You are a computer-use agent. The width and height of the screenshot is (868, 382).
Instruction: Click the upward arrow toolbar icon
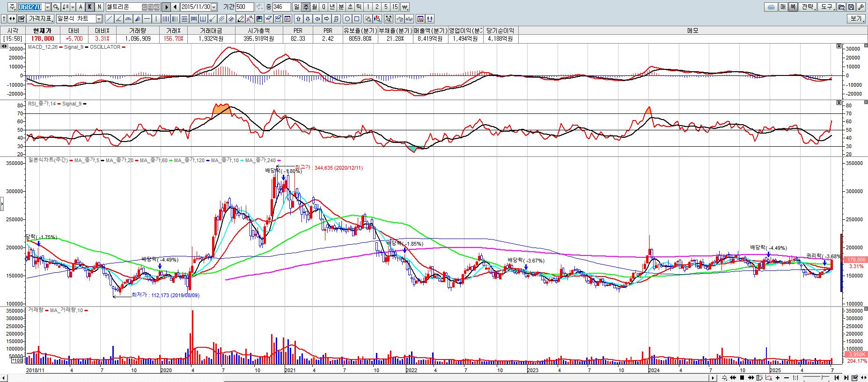click(4, 19)
